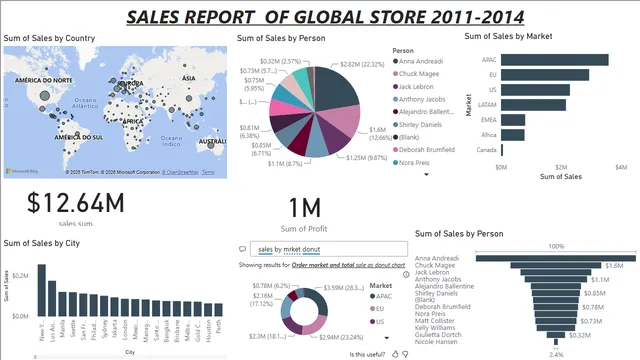Select the Jakarta bar in City chart
Screen dimensions: 640x360
[114, 307]
